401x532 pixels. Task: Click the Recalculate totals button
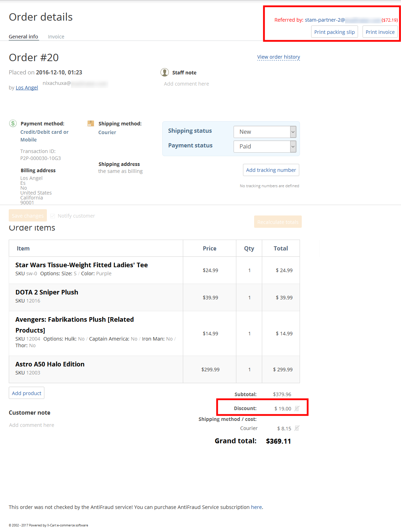coord(278,222)
